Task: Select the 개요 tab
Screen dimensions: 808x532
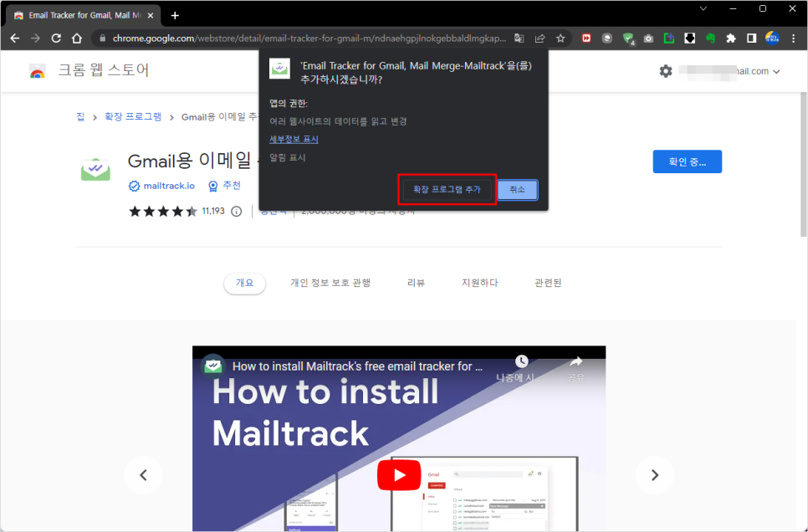Action: pos(245,283)
